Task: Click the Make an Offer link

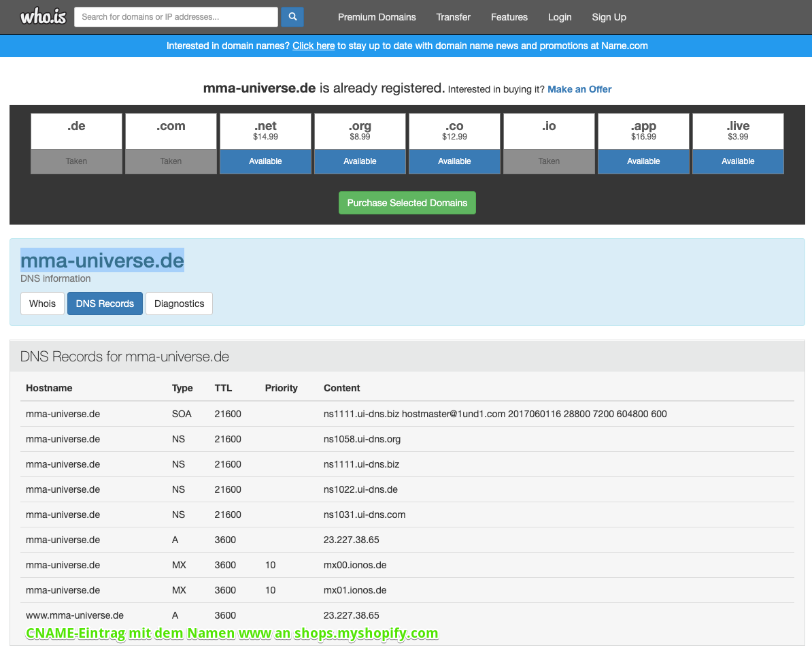Action: point(579,89)
